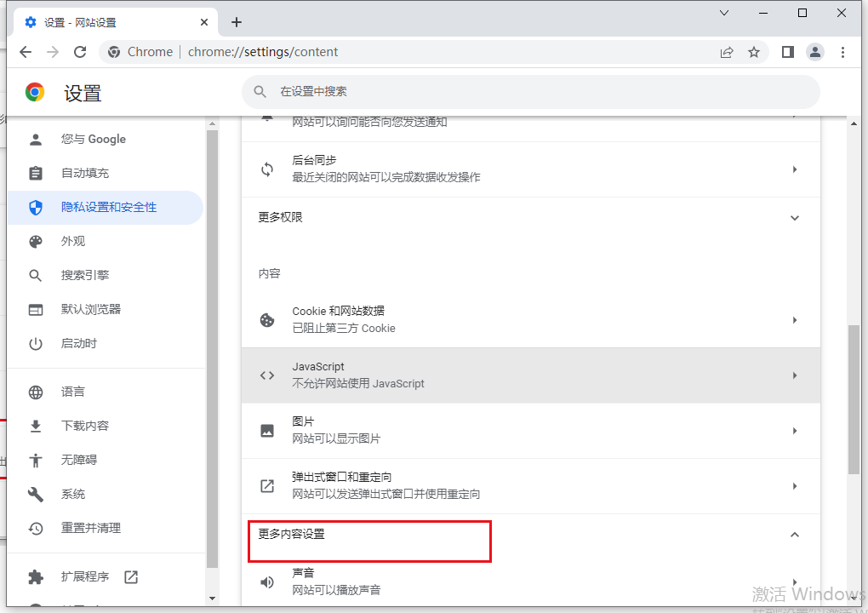This screenshot has height=613, width=868.
Task: Open 图片 settings via its right arrow
Action: coord(794,431)
